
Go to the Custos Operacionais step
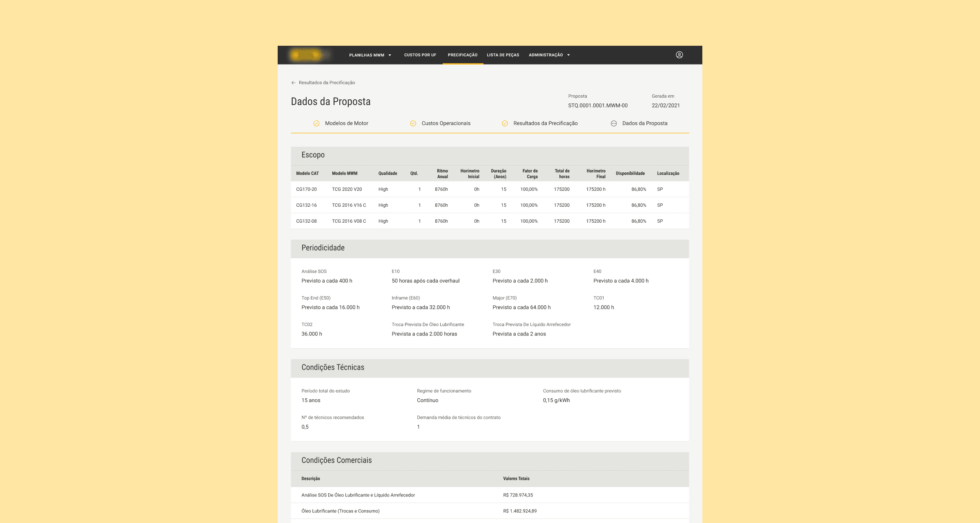(x=446, y=123)
